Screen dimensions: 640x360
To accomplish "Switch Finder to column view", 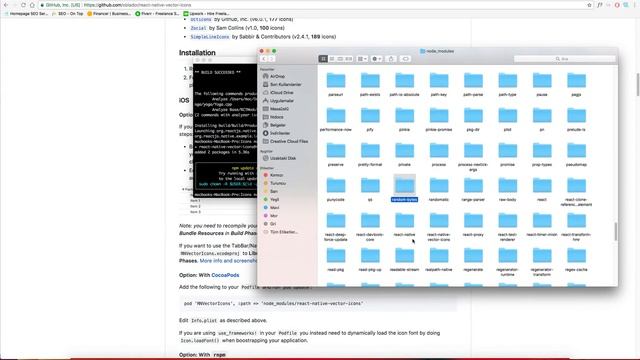I will (x=340, y=59).
